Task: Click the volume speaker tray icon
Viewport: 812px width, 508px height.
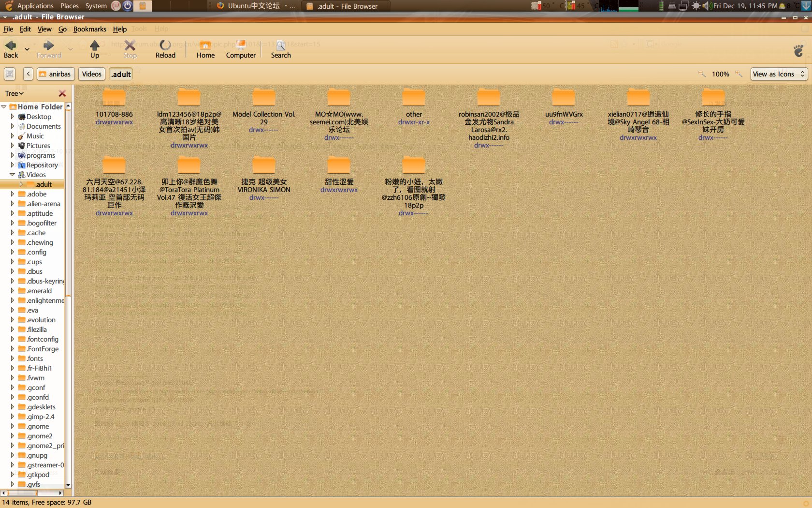Action: point(707,6)
